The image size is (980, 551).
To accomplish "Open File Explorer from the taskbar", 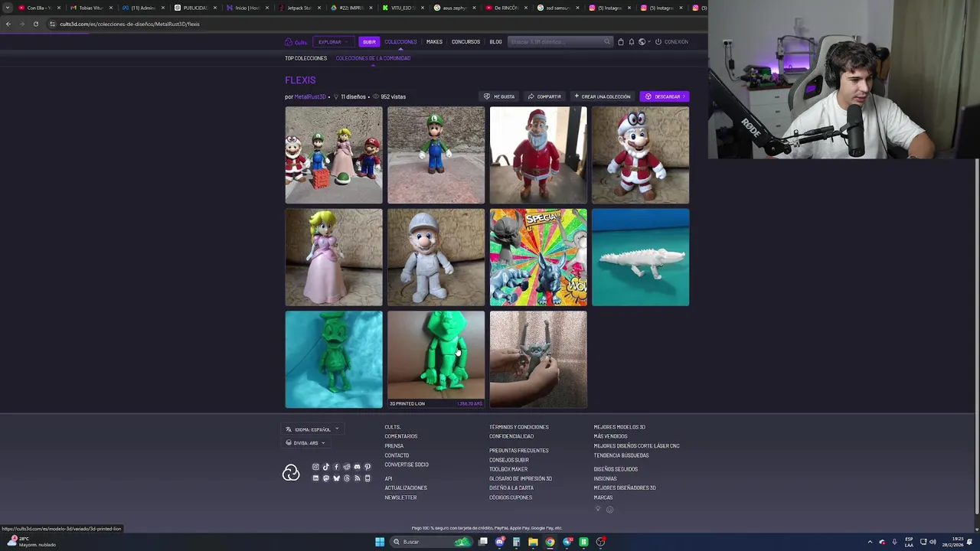I will [533, 542].
